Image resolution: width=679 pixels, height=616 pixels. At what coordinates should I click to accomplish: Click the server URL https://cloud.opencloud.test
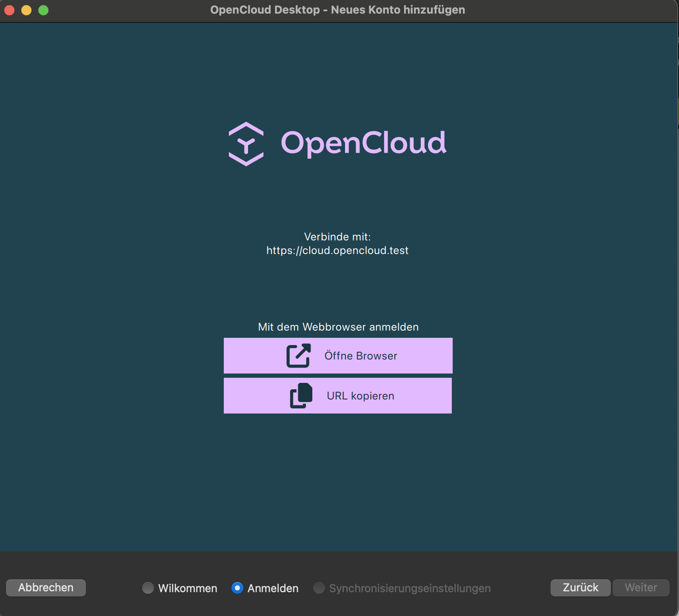click(337, 251)
